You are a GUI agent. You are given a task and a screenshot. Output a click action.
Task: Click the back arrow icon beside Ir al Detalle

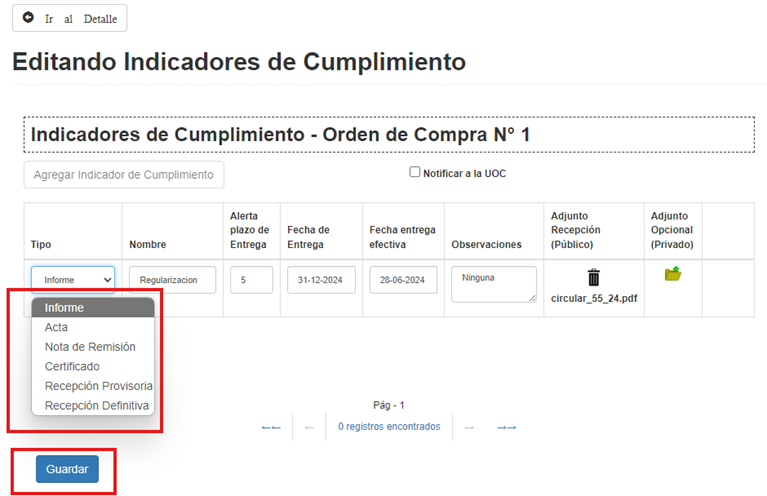tap(29, 18)
